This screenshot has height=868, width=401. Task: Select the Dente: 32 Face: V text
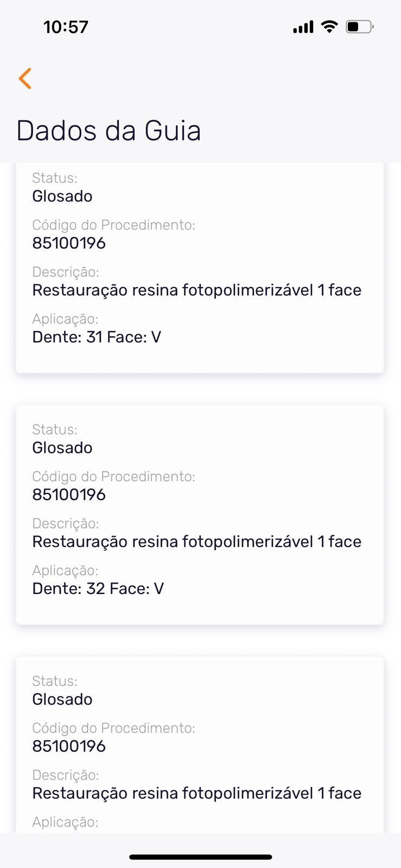click(98, 589)
